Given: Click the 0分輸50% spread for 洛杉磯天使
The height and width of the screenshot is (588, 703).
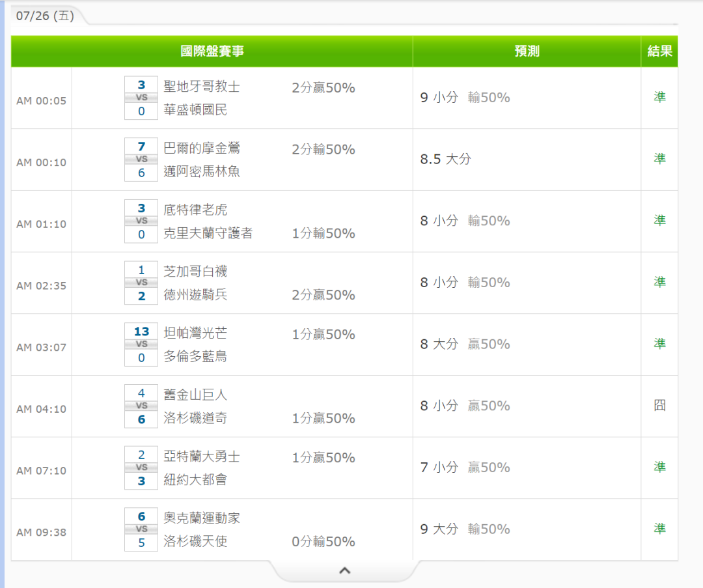Looking at the screenshot, I should click(x=324, y=542).
